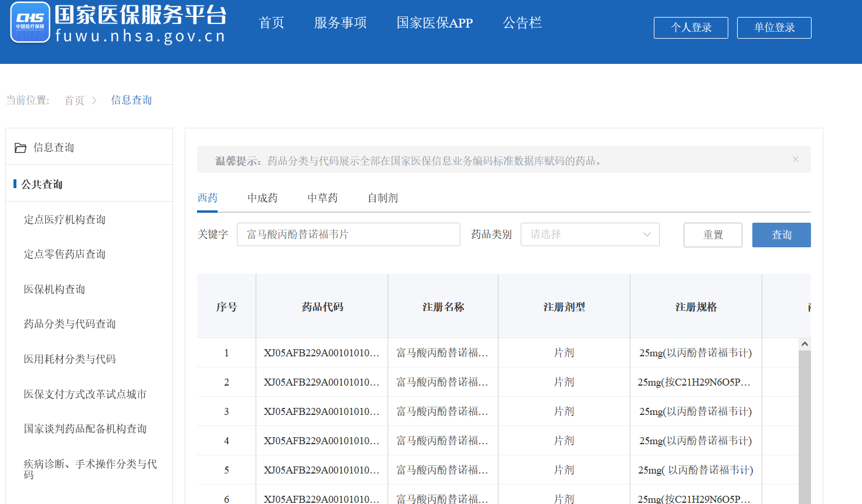Open 单位登录 organization login
The image size is (862, 504).
click(774, 28)
